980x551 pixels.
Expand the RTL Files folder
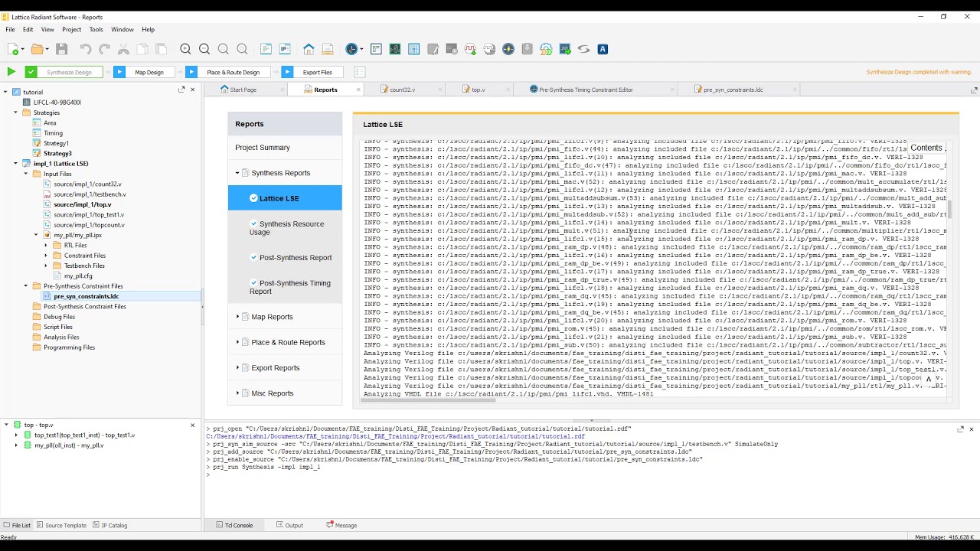(x=46, y=246)
